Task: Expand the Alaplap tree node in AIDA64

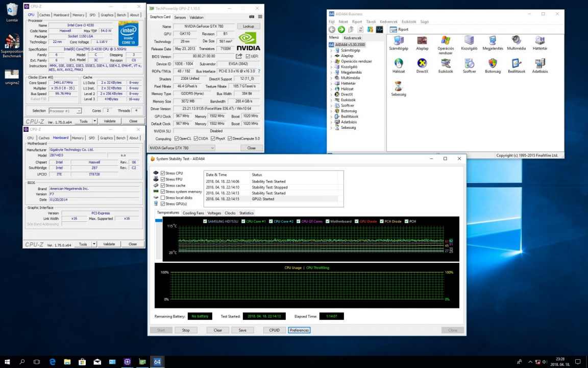Action: point(331,56)
